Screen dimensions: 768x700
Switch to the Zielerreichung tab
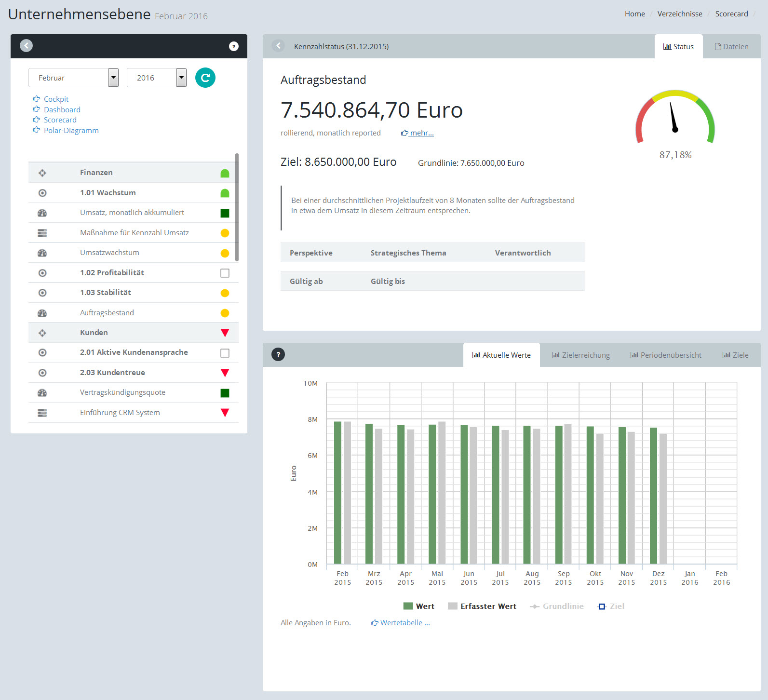click(580, 355)
